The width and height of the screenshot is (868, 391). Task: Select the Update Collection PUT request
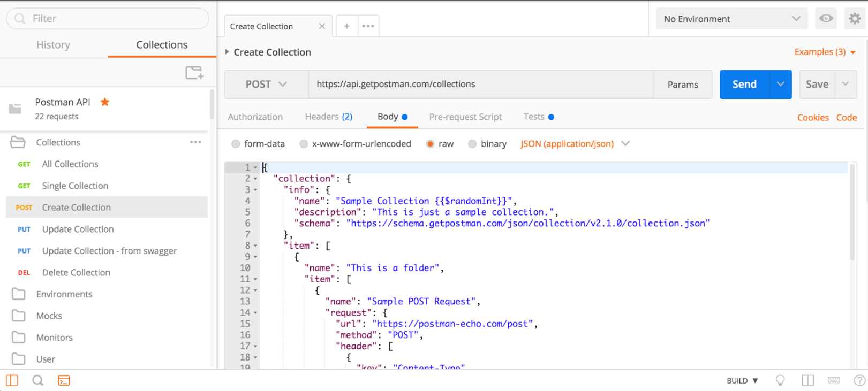(107, 229)
